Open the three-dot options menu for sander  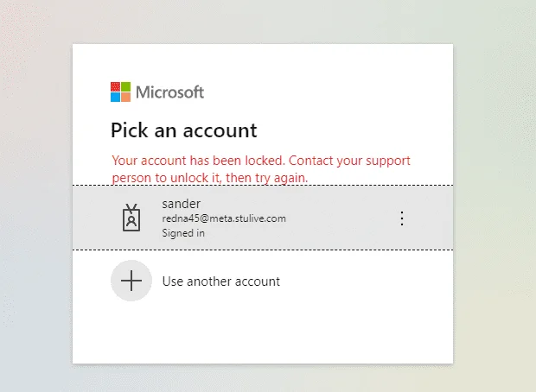point(402,218)
